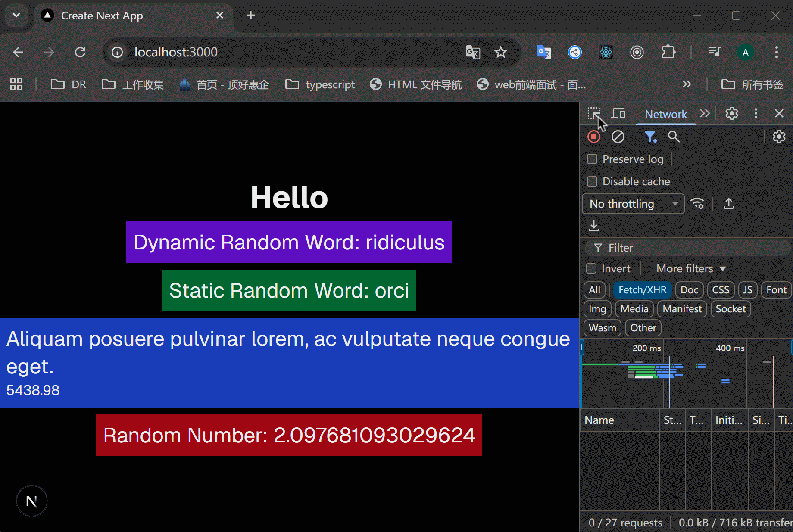Stop recording network log
Viewport: 793px width, 532px height.
pos(593,137)
